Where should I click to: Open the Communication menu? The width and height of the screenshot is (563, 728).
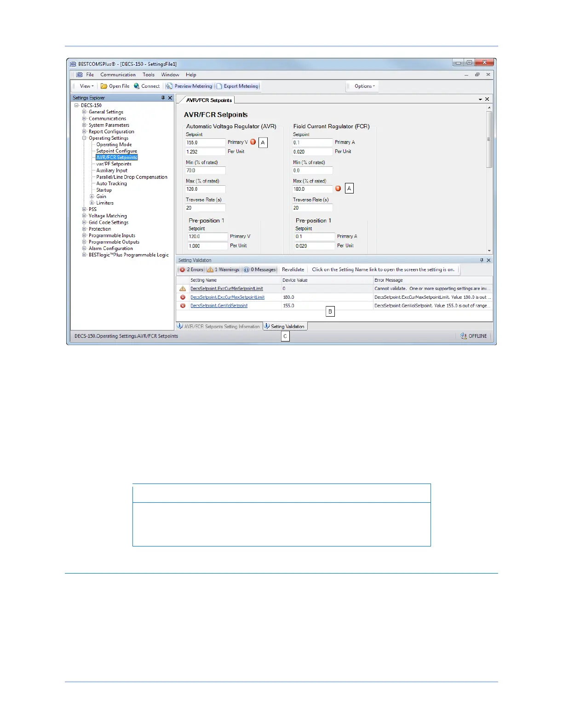[118, 74]
